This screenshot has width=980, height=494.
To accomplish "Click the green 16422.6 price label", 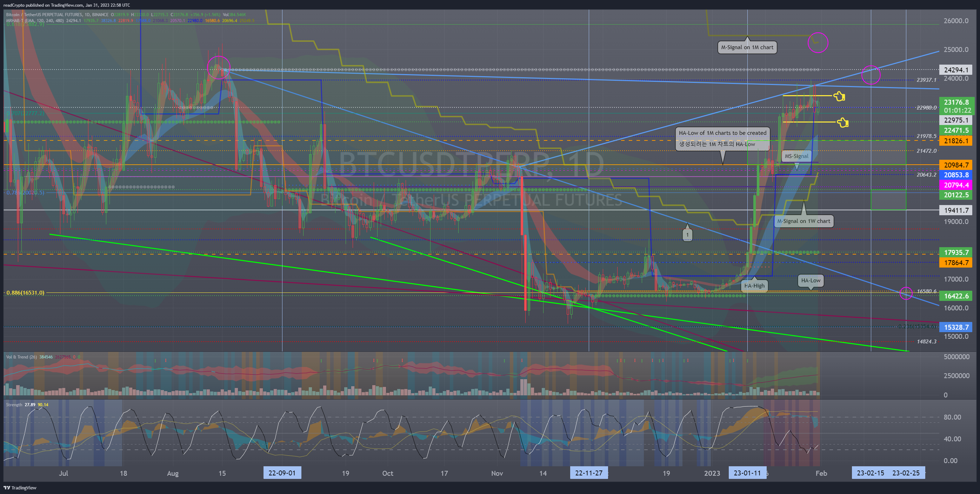I will coord(956,296).
